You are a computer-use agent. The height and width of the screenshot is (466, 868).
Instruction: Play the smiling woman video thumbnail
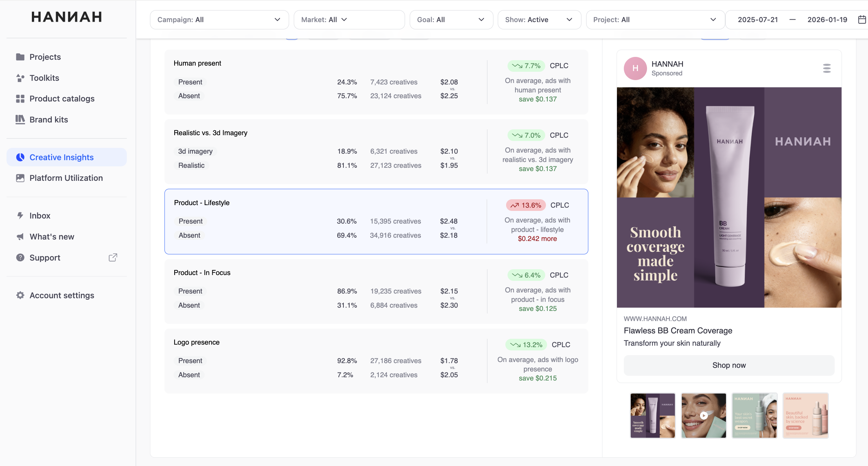(x=704, y=416)
